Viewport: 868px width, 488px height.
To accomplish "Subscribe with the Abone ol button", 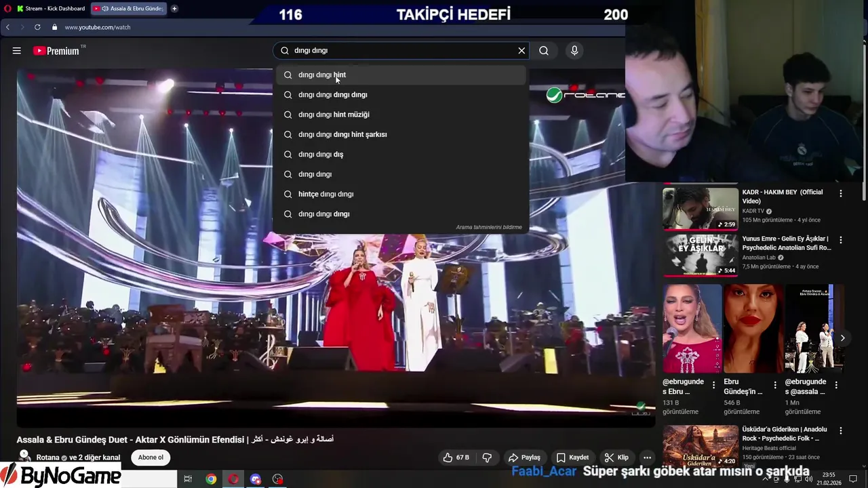I will coord(151,457).
